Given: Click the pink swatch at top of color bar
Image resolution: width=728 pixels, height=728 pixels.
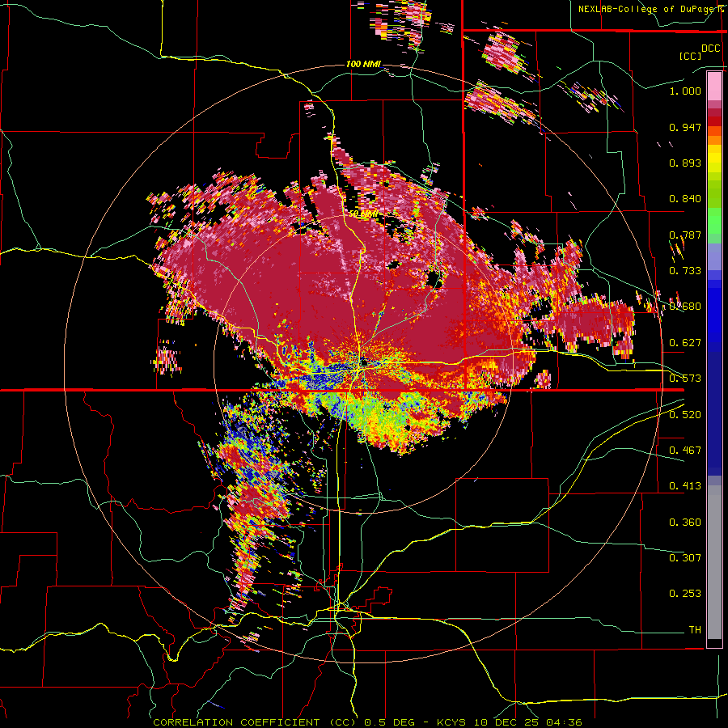Looking at the screenshot, I should 714,86.
